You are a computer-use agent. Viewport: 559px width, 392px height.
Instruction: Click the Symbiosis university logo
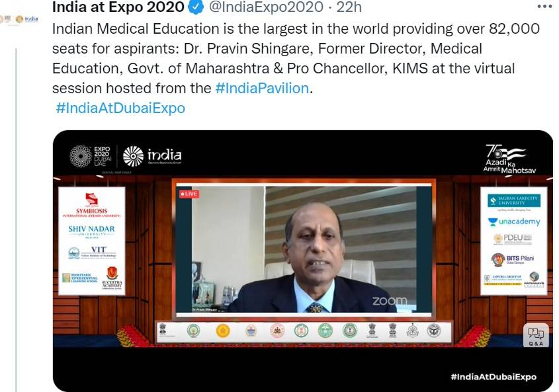(x=91, y=206)
